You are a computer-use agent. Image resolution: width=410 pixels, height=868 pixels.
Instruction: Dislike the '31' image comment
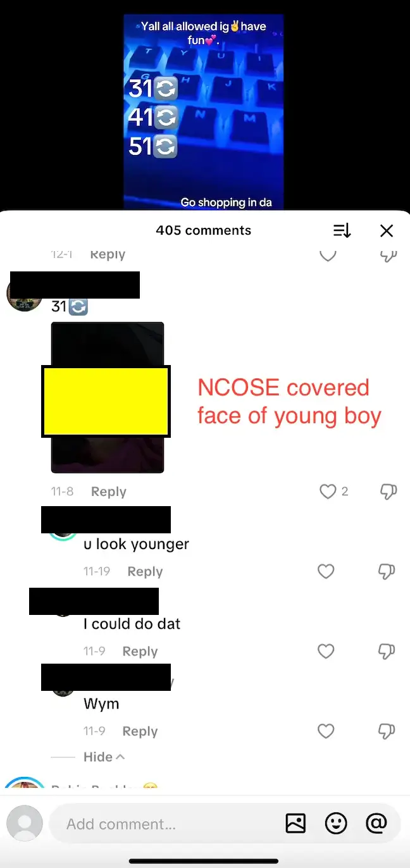pyautogui.click(x=388, y=492)
